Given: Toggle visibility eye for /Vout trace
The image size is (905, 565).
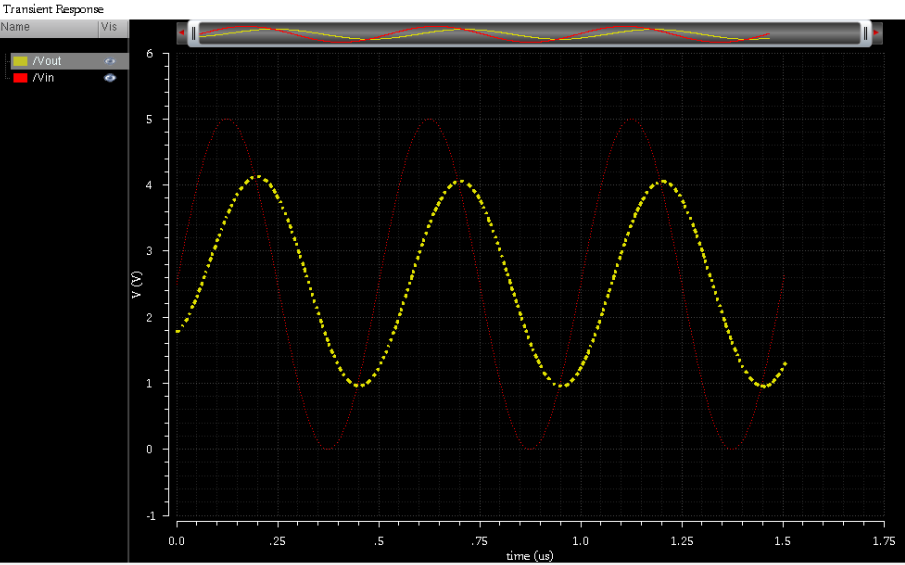Looking at the screenshot, I should coord(110,61).
